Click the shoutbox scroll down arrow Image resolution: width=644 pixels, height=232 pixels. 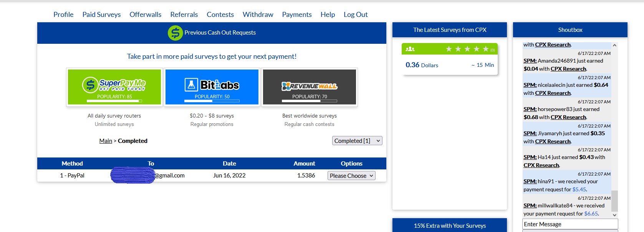pos(614,215)
